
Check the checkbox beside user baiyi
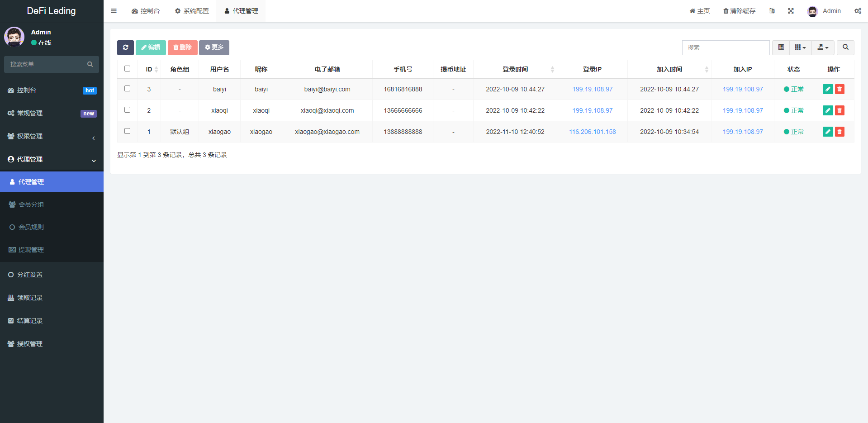[x=127, y=89]
